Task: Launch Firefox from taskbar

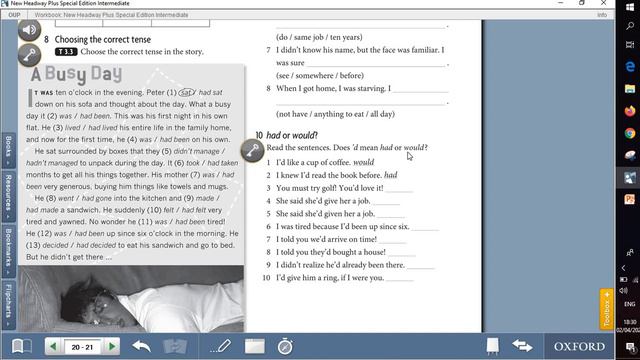Action: coord(630,111)
